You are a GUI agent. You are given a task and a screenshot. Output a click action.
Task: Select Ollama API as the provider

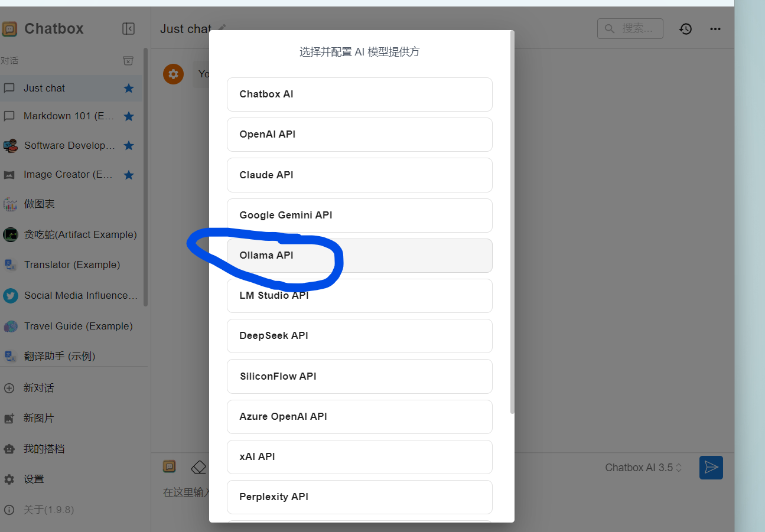tap(359, 256)
